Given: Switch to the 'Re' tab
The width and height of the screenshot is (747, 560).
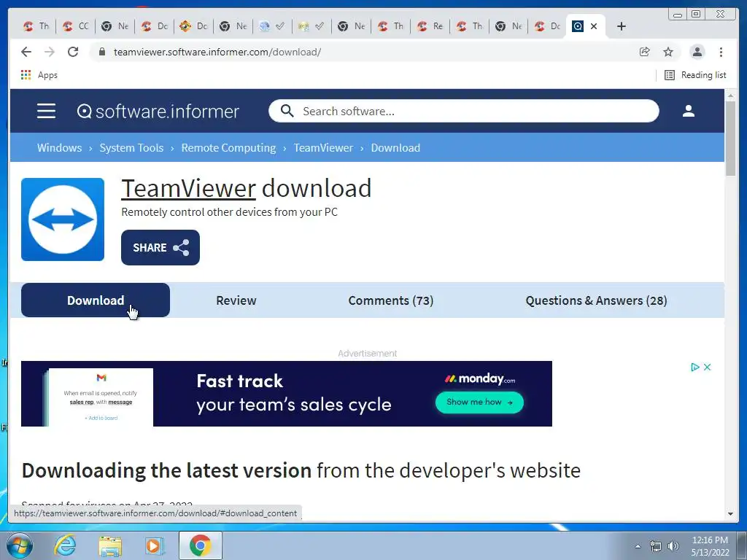Looking at the screenshot, I should 430,26.
